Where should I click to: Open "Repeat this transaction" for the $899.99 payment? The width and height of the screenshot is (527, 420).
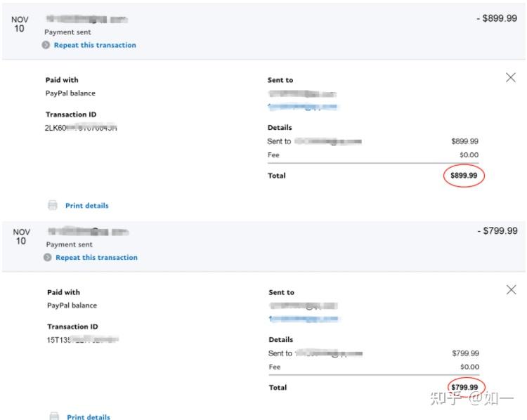tap(95, 45)
